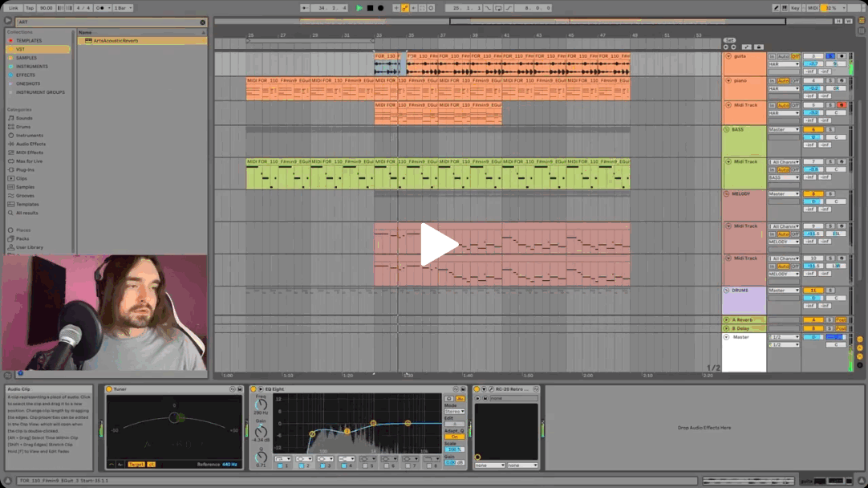Screen dimensions: 868x488
Task: Set piano track monitoring to Auto
Action: click(783, 81)
